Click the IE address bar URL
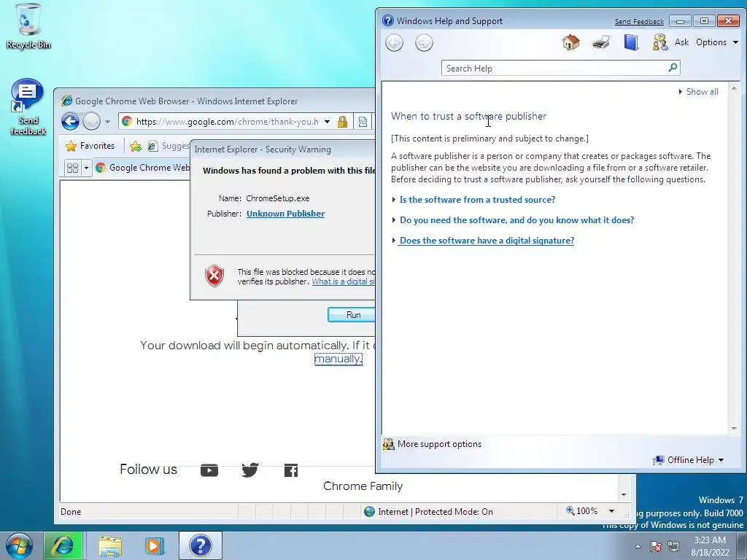Screen dimensions: 747x560 (x=228, y=122)
